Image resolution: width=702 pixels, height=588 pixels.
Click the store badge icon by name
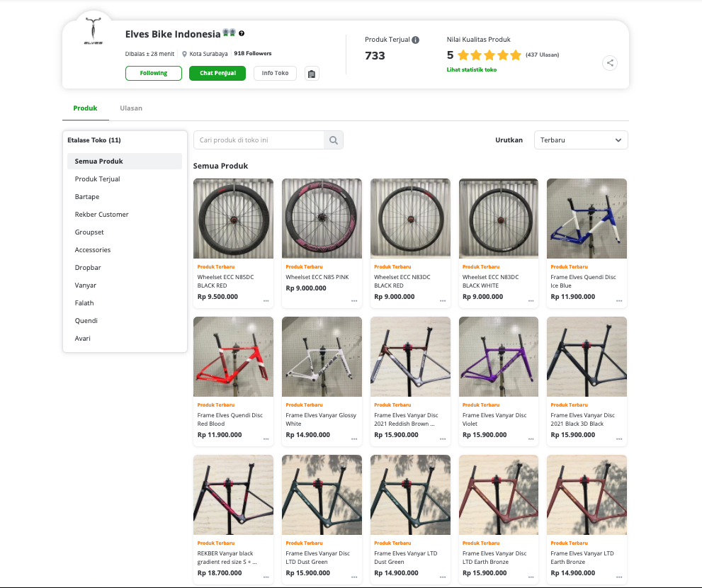(230, 33)
